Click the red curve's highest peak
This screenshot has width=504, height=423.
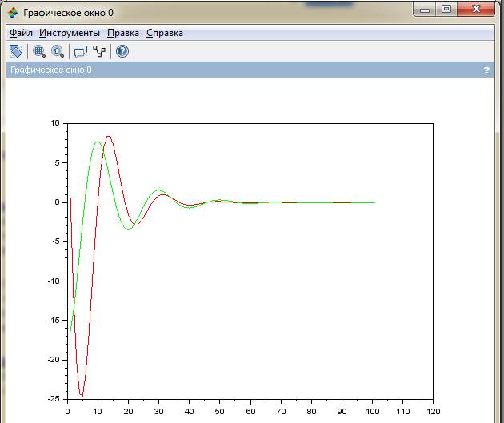click(x=109, y=136)
